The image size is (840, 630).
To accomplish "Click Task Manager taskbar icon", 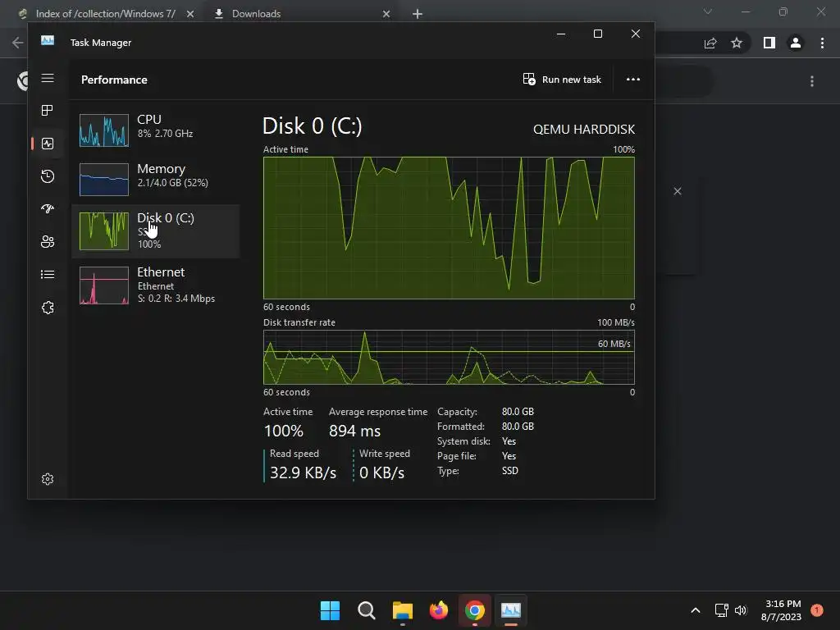I will [x=511, y=610].
